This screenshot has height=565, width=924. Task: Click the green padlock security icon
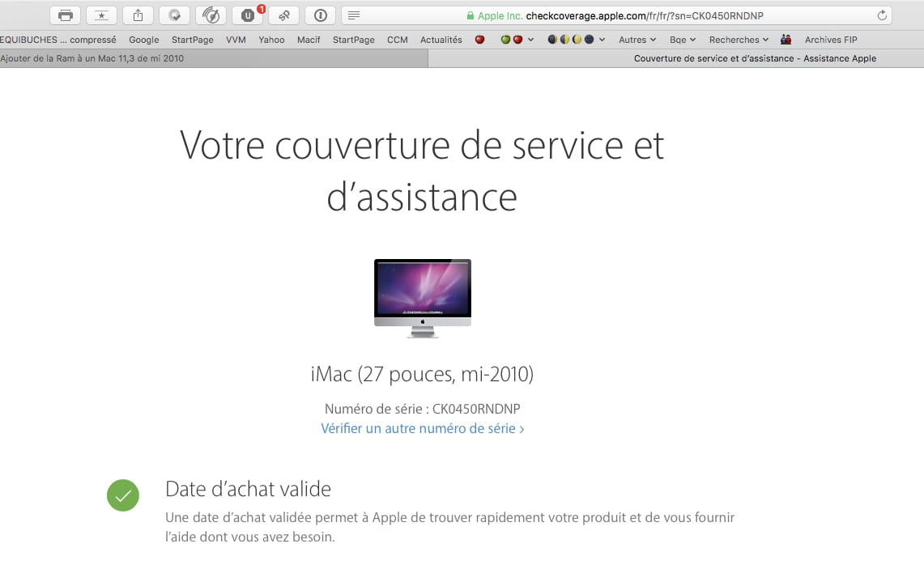click(471, 16)
